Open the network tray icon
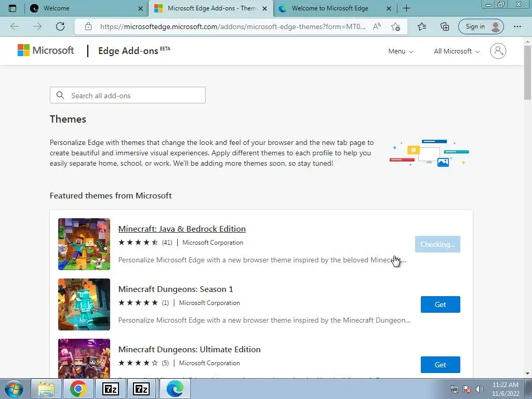This screenshot has width=532, height=399. 454,389
